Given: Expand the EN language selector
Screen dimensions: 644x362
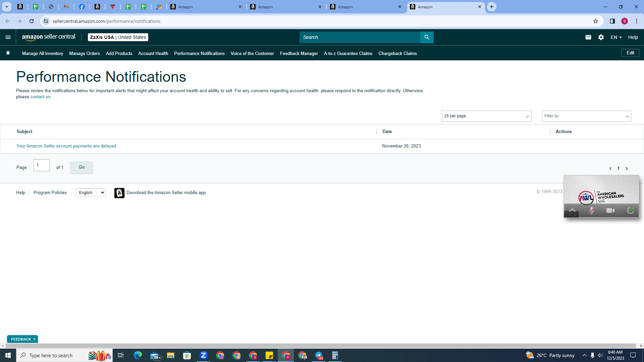Looking at the screenshot, I should 616,37.
